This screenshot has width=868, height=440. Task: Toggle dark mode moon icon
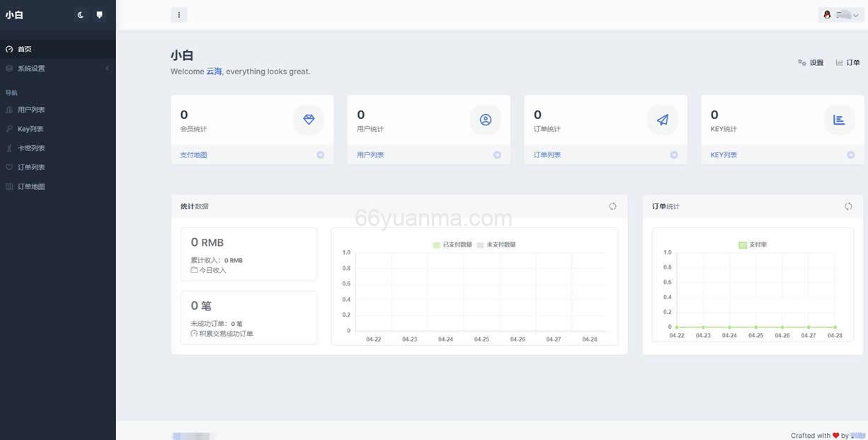pyautogui.click(x=81, y=15)
